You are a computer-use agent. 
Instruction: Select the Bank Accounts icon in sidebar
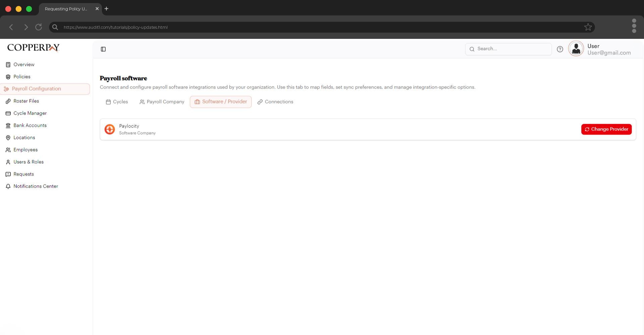pyautogui.click(x=8, y=125)
